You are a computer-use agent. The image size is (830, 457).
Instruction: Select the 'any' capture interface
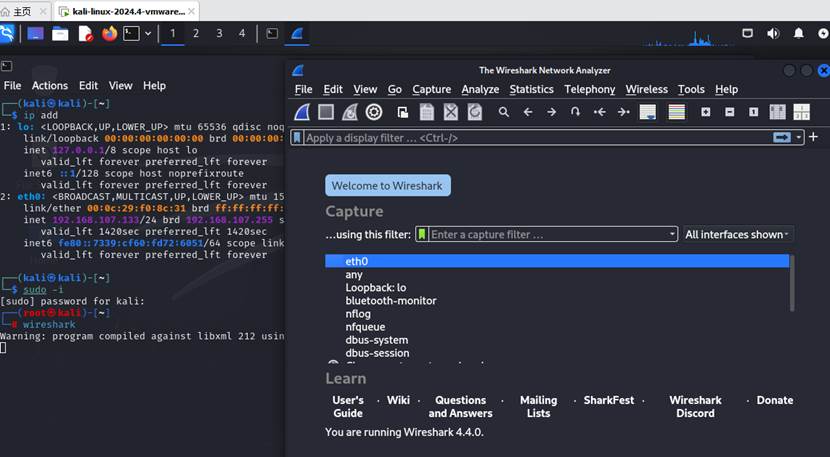click(557, 274)
